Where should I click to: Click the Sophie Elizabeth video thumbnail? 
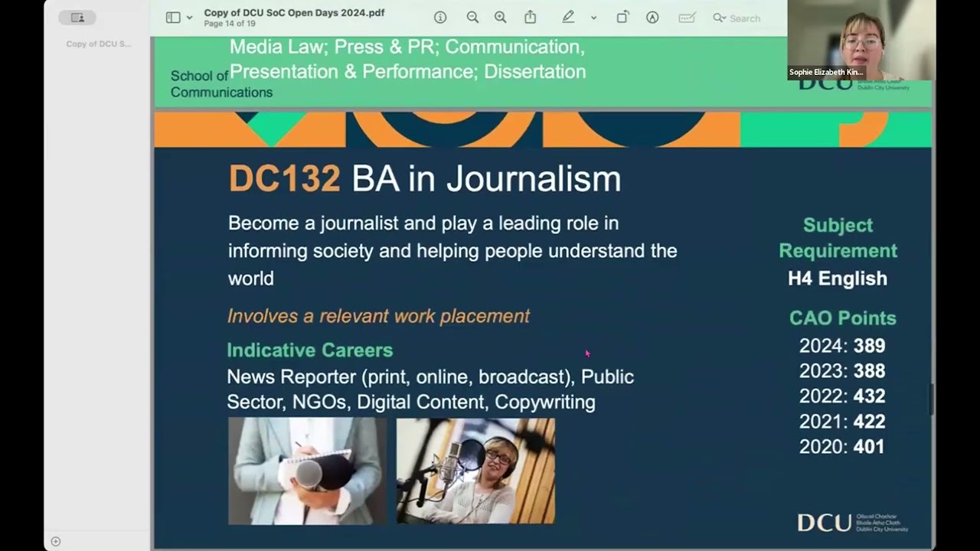click(x=861, y=40)
